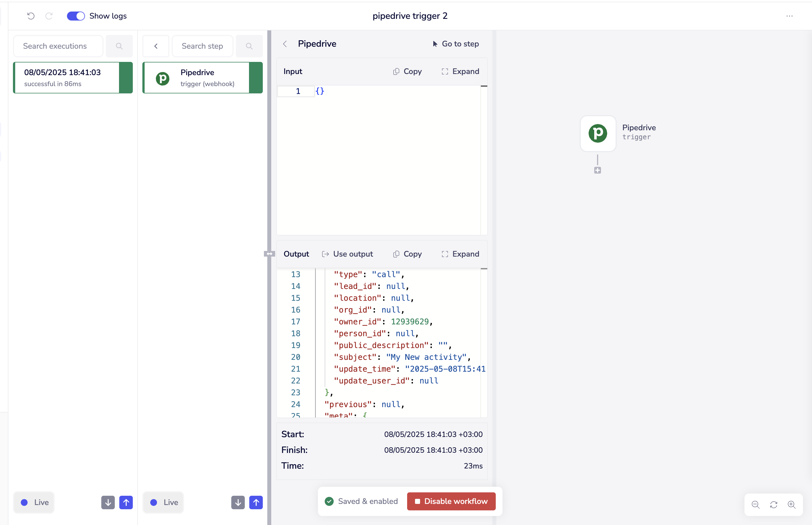Toggle the Live indicator under steps list

pos(164,502)
